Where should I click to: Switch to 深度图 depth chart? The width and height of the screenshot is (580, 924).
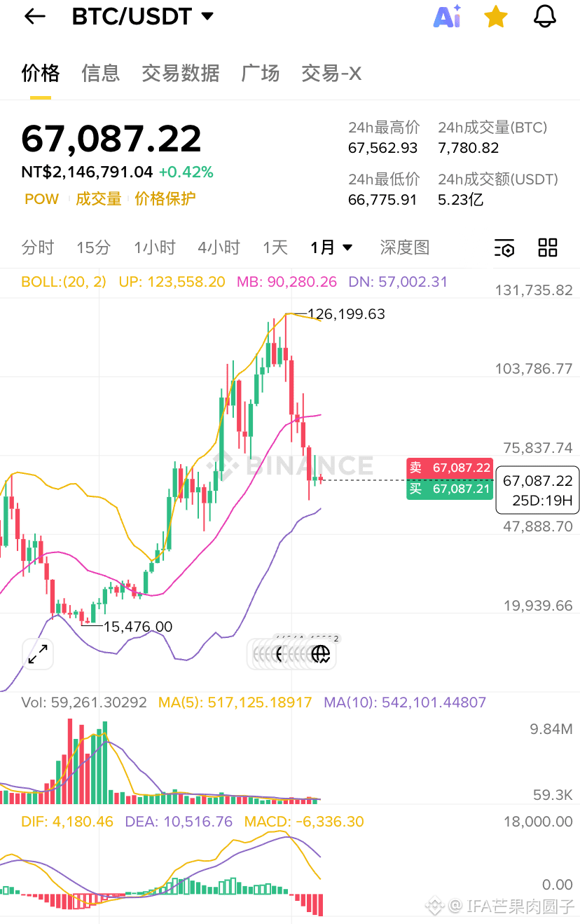405,247
